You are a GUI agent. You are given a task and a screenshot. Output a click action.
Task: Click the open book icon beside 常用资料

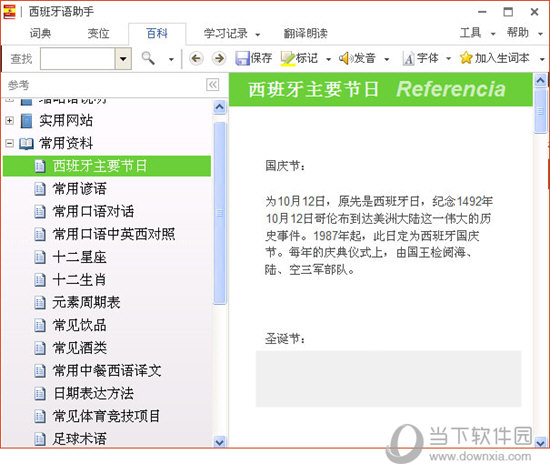click(x=26, y=143)
